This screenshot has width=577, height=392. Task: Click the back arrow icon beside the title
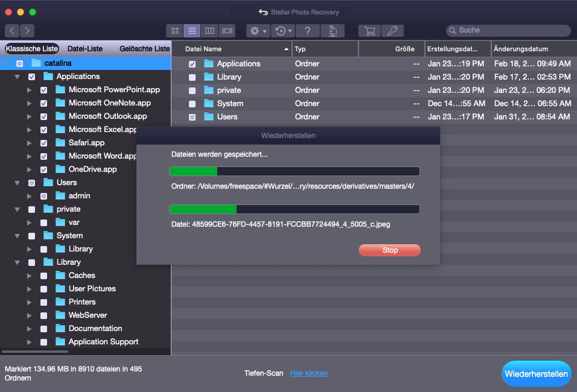point(263,12)
